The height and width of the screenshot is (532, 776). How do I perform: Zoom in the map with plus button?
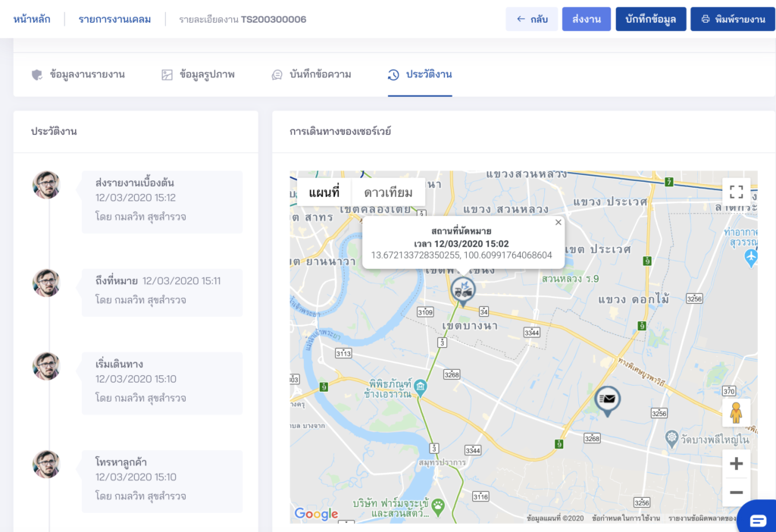coord(737,464)
